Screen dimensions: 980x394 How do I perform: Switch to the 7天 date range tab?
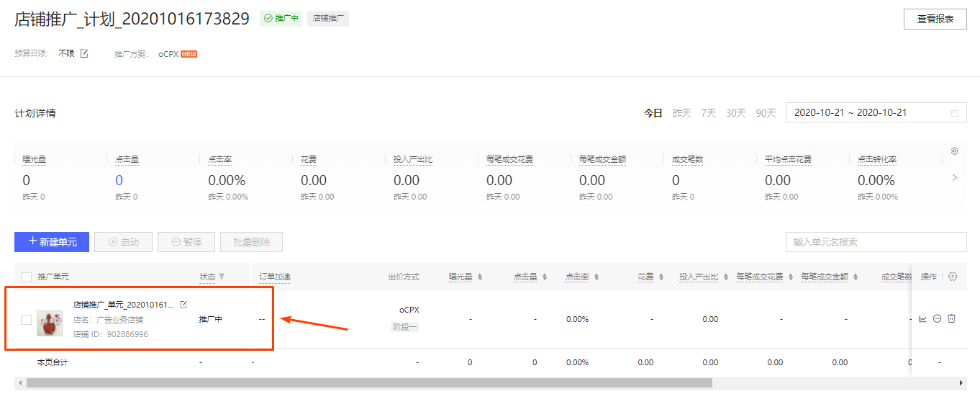coord(709,113)
